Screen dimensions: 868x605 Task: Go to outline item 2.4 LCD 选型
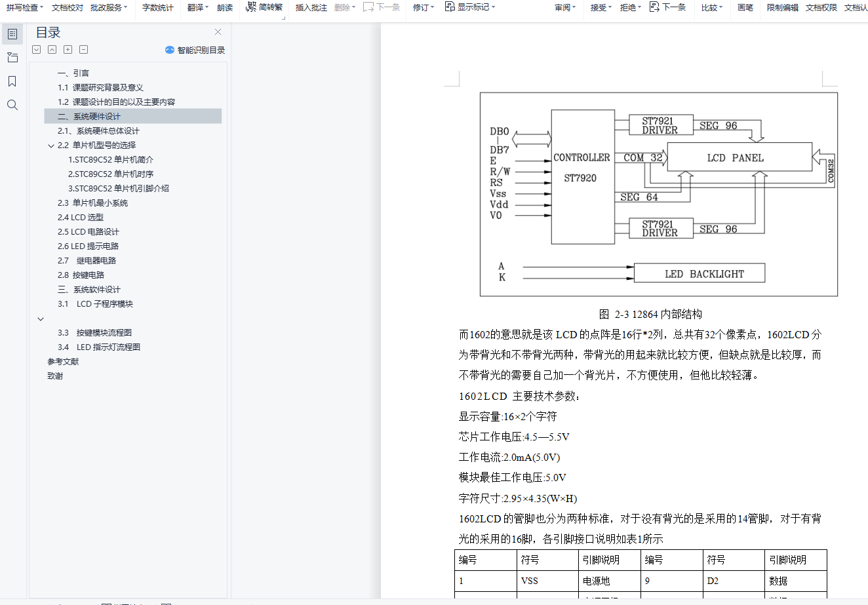[x=81, y=218]
